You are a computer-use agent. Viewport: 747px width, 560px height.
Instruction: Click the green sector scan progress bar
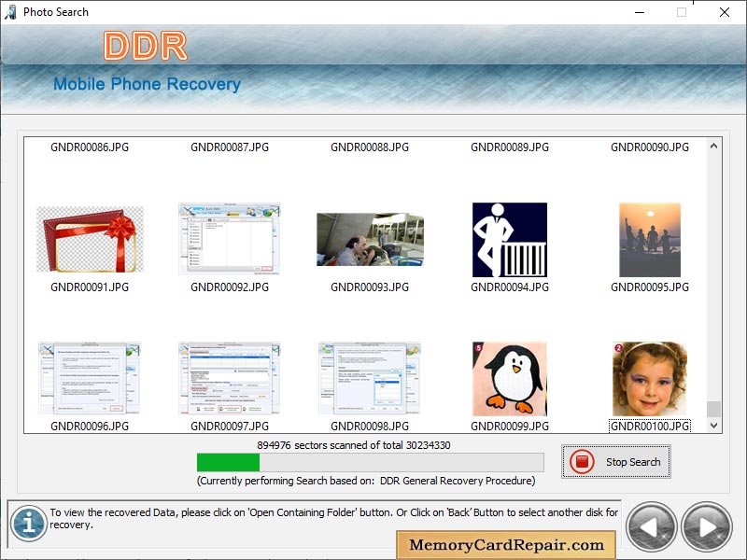click(x=370, y=462)
